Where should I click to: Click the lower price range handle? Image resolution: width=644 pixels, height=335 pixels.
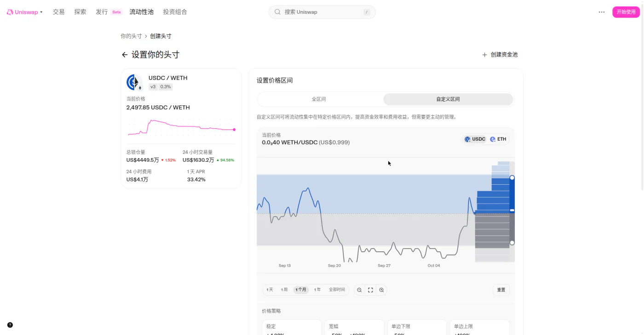click(512, 243)
